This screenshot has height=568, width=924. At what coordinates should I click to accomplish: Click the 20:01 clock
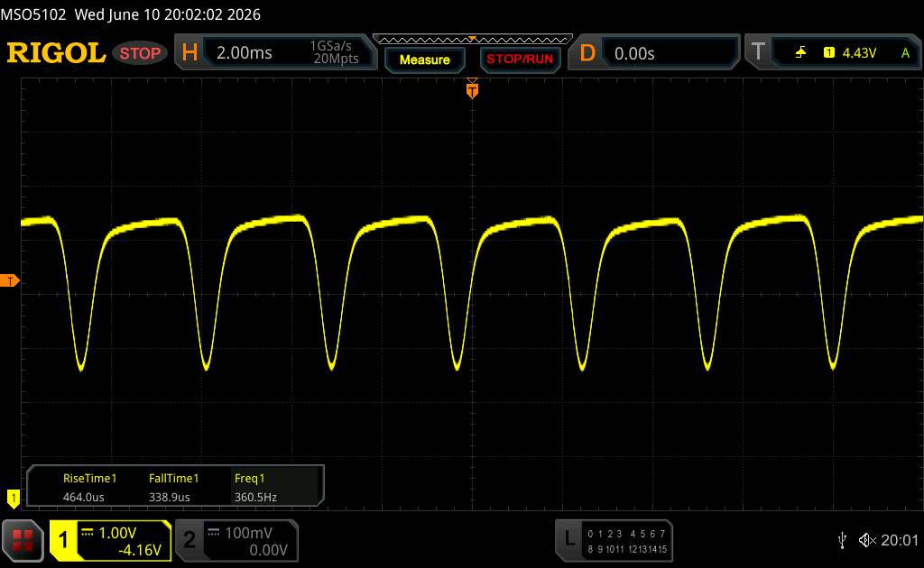click(900, 540)
